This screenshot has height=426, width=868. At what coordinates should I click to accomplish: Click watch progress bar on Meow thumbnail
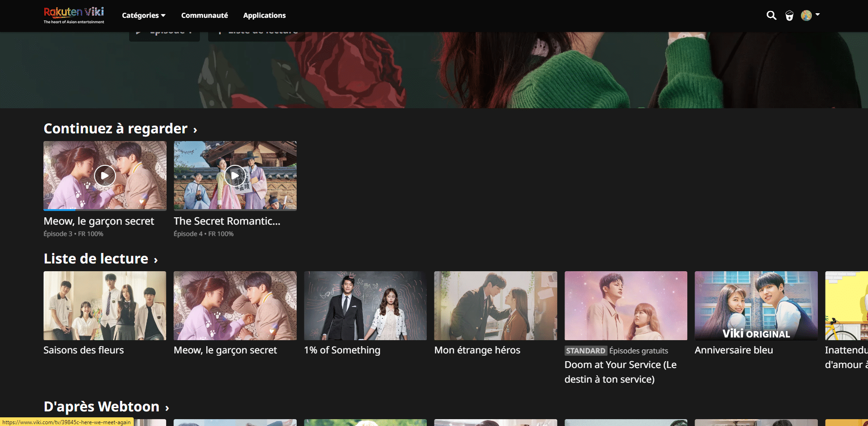[105, 210]
